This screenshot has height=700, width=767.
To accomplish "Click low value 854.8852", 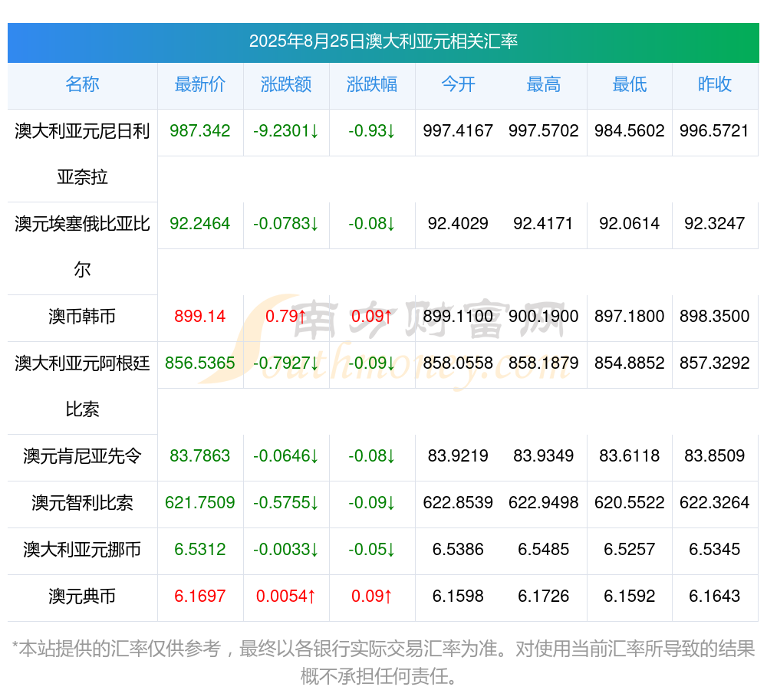I will pyautogui.click(x=630, y=363).
